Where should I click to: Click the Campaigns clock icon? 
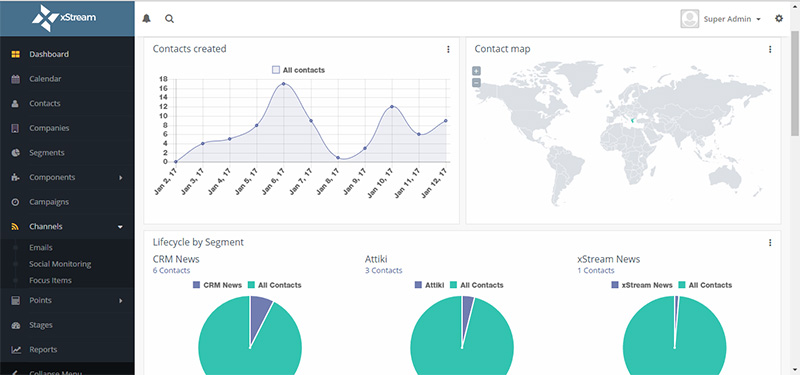click(x=15, y=202)
